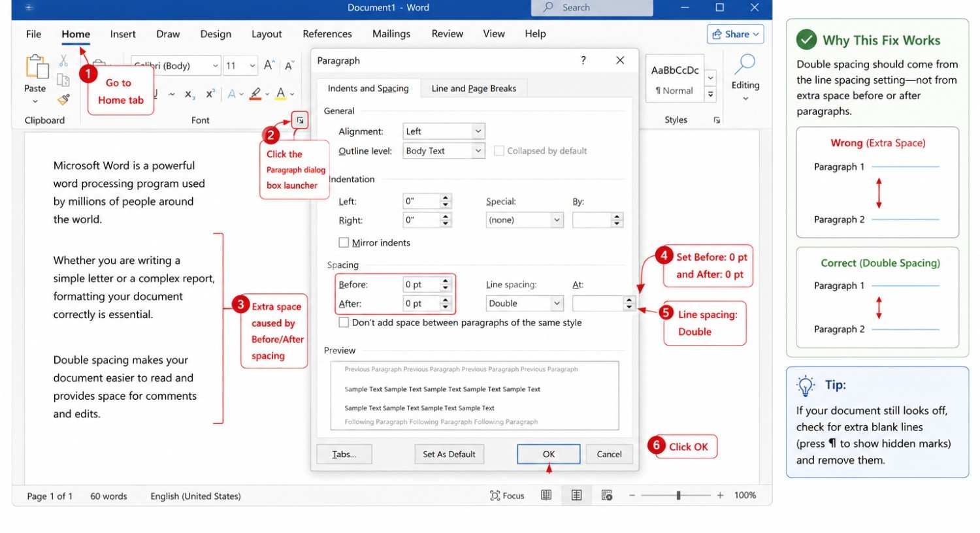
Task: Zoom out using the minus button
Action: tap(632, 496)
